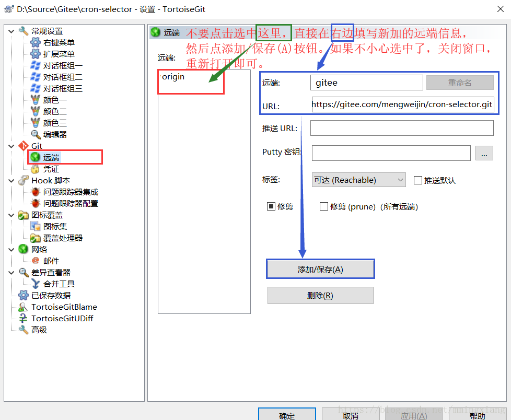Screen dimensions: 511x420
Task: Check 修剪 (prune) (所有远端) box
Action: pos(323,206)
